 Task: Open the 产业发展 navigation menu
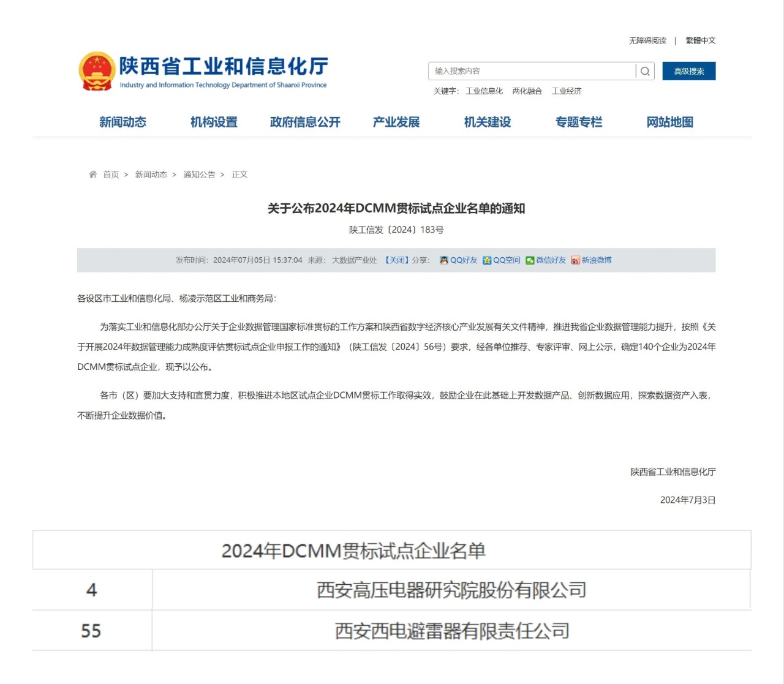[396, 122]
